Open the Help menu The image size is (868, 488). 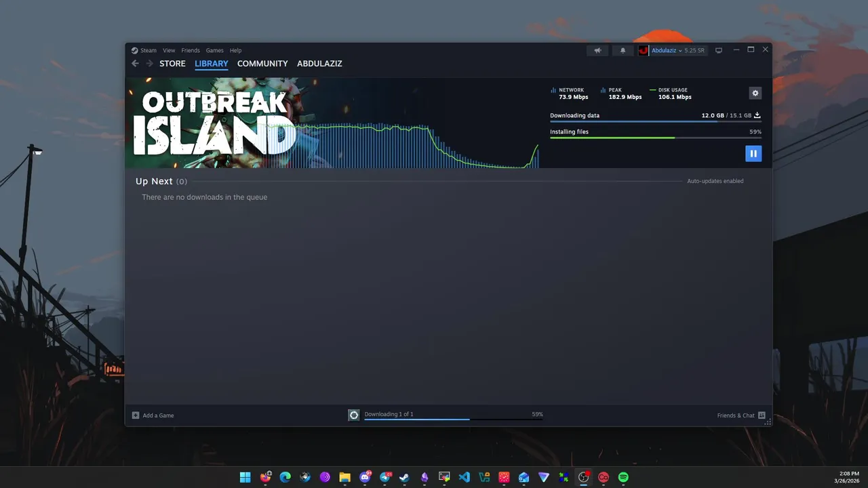point(235,50)
